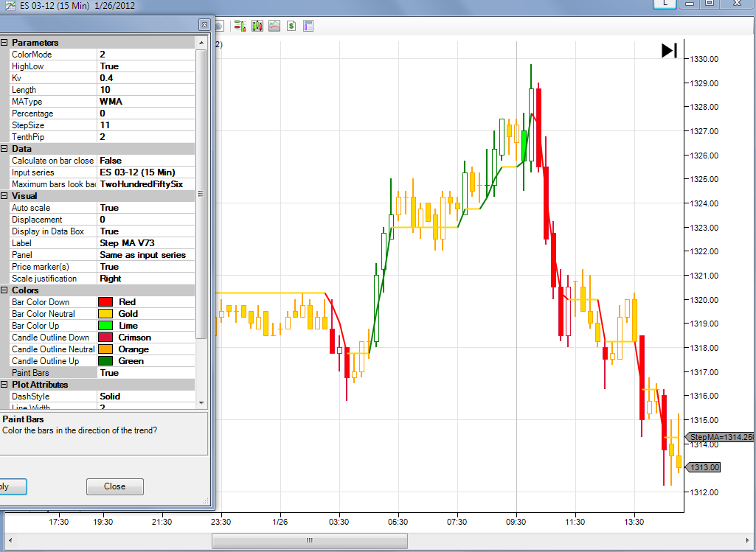The width and height of the screenshot is (756, 552).
Task: Open Scale justification Right value
Action: pos(146,279)
